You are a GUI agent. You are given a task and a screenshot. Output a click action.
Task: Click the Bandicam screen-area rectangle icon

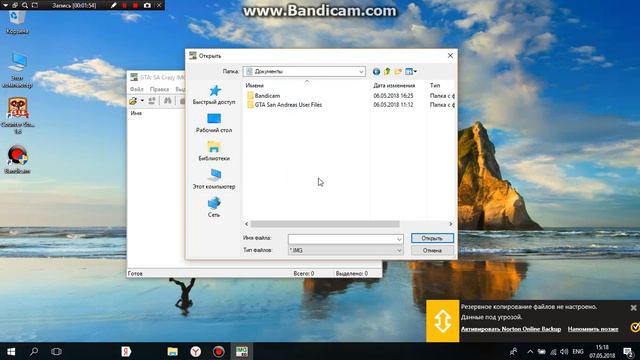point(35,5)
